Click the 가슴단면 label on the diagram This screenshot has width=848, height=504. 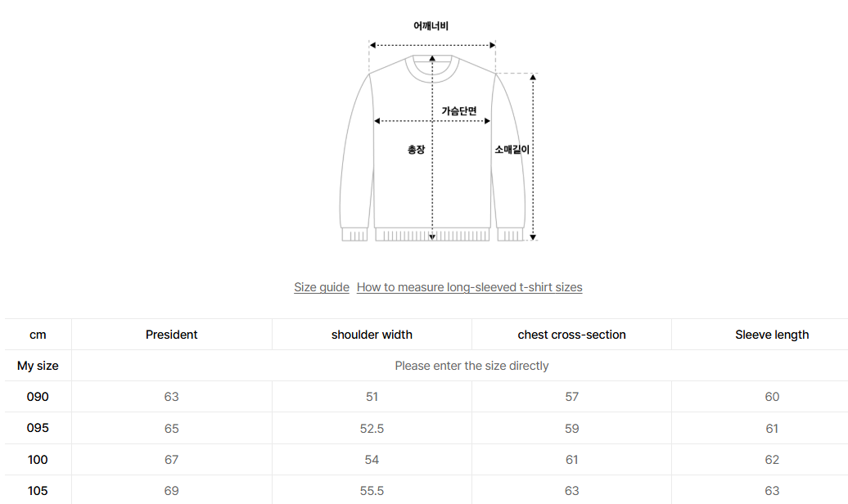[x=458, y=110]
